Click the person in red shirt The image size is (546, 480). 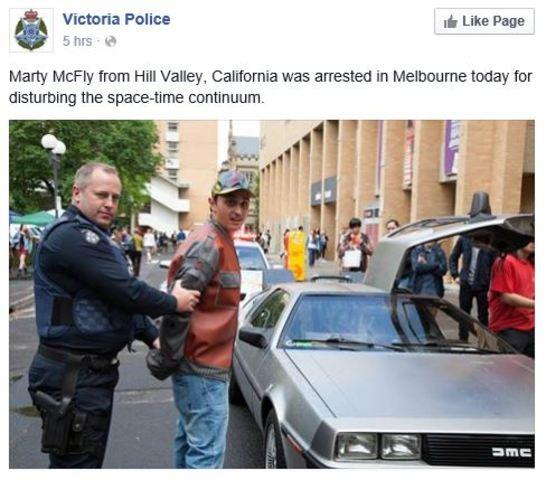tap(512, 300)
